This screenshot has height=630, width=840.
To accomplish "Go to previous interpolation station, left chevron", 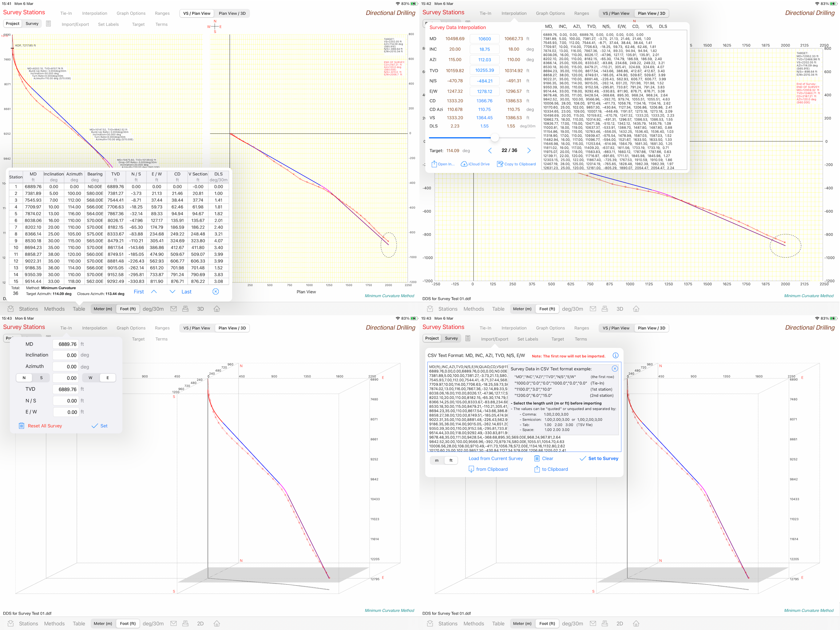I will [490, 150].
